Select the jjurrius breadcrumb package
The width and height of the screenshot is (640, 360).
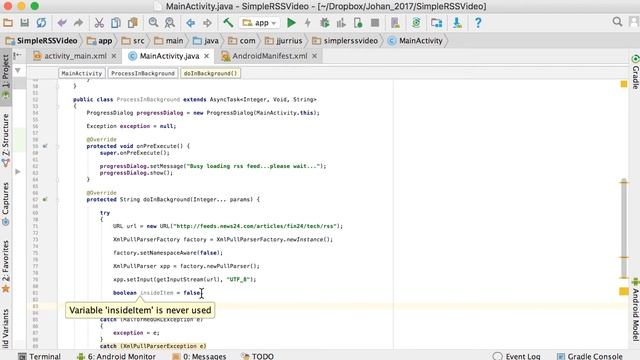pyautogui.click(x=284, y=41)
